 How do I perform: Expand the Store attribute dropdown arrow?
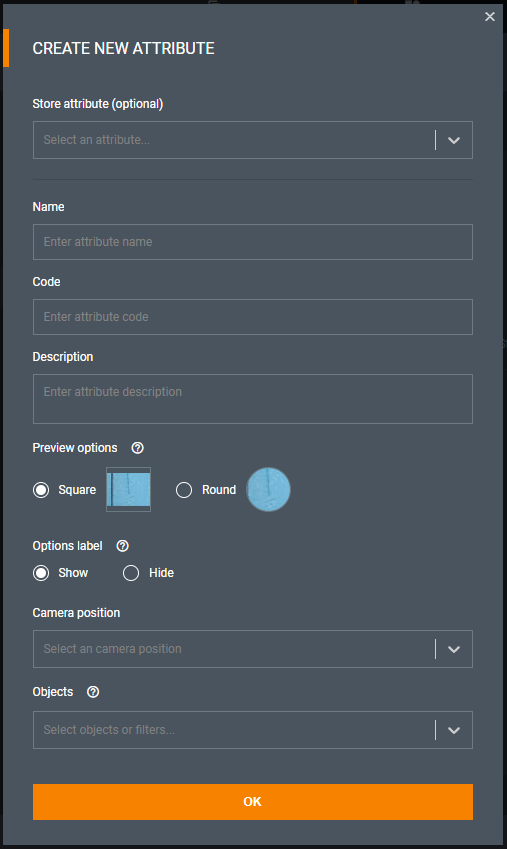pyautogui.click(x=454, y=140)
